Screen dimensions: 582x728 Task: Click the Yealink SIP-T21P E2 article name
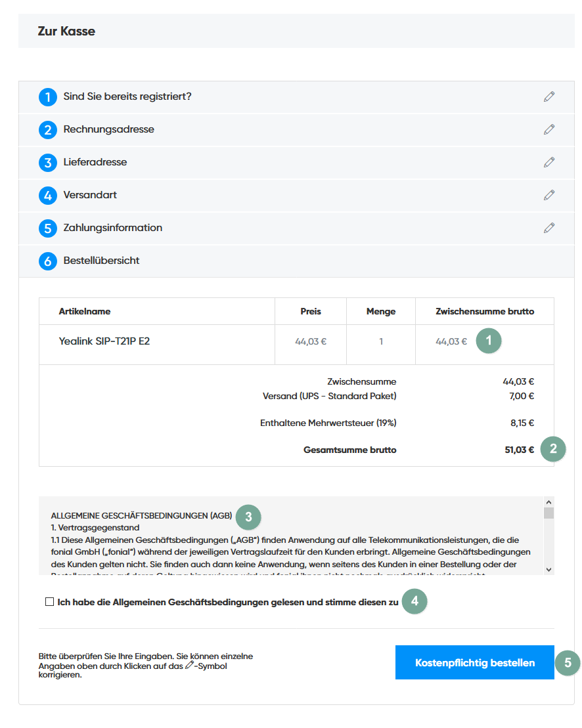(104, 341)
